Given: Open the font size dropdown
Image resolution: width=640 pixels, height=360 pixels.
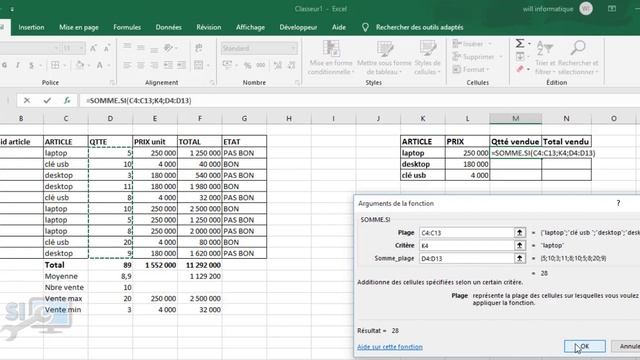Looking at the screenshot, I should [x=82, y=48].
